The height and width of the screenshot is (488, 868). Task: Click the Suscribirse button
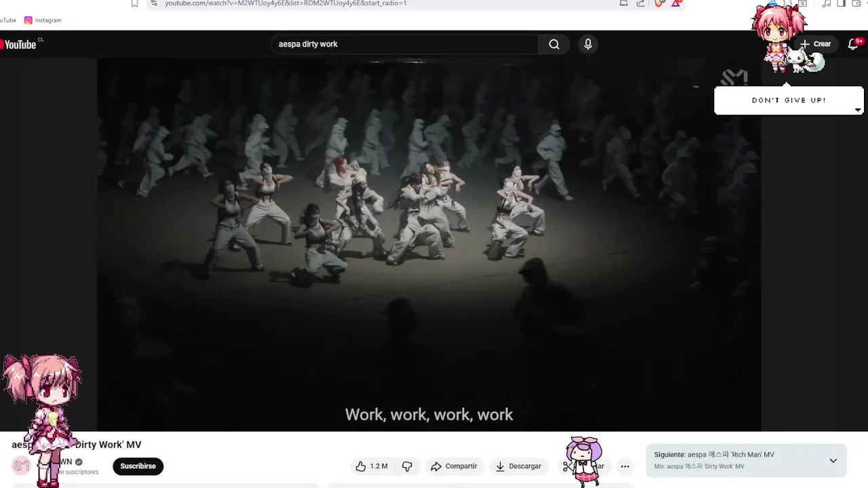138,466
